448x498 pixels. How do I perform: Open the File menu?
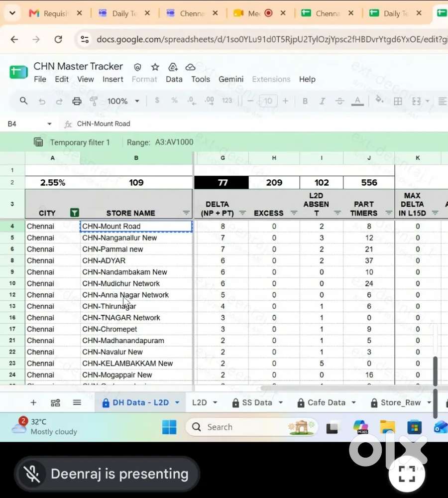click(40, 79)
